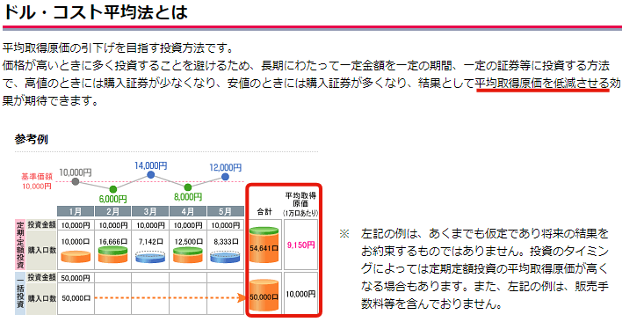Click the 一括投資 row label

[19, 293]
